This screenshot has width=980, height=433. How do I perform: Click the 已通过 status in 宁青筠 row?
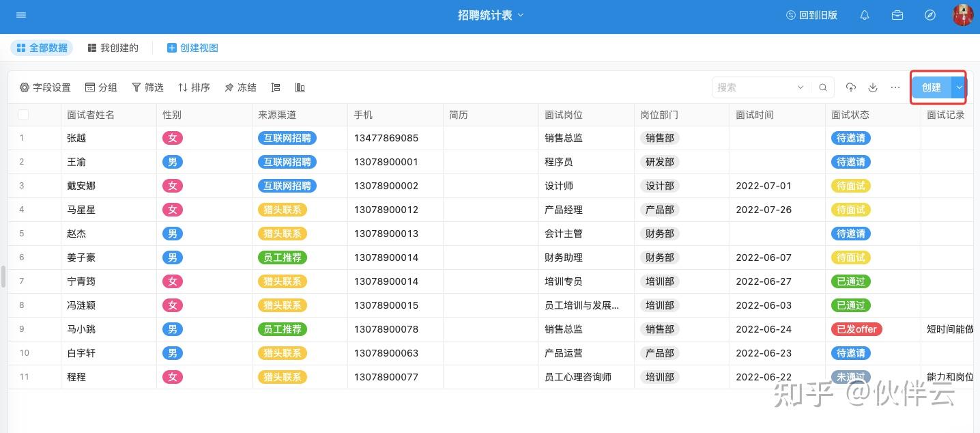pos(851,281)
